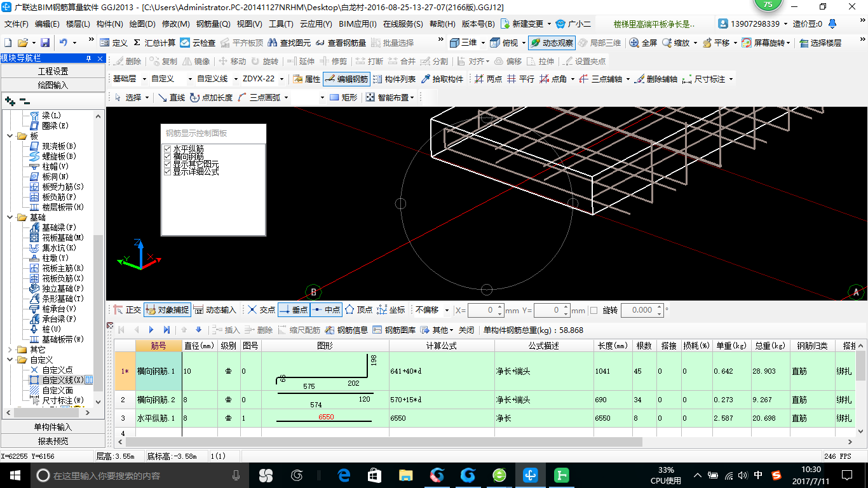This screenshot has height=488, width=868.
Task: Toggle 正交 orthogonal mode
Action: (x=127, y=310)
